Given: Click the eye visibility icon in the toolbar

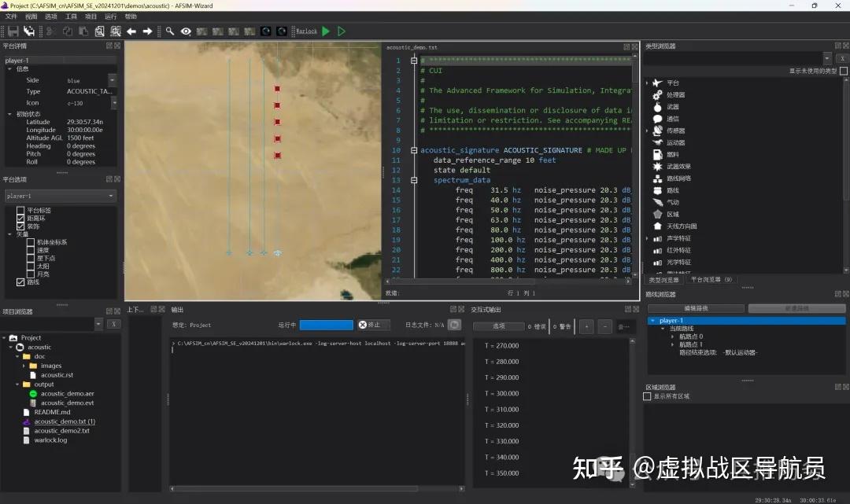Looking at the screenshot, I should point(186,31).
